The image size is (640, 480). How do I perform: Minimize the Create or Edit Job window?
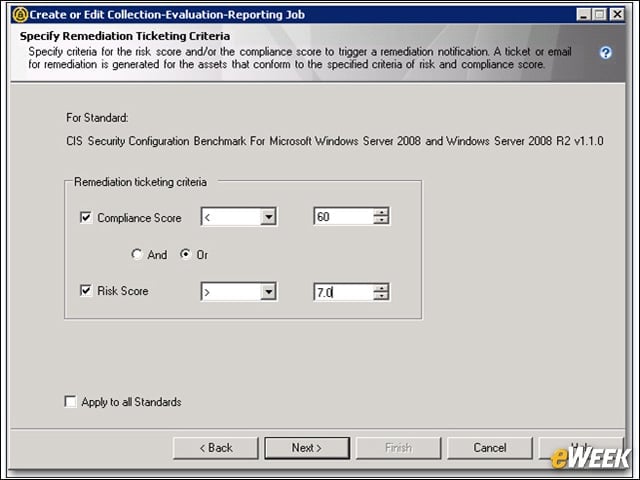tap(584, 15)
